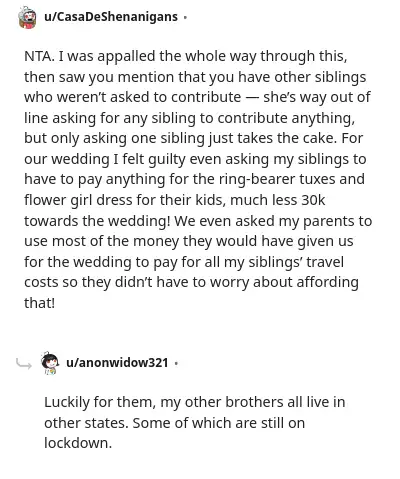The width and height of the screenshot is (400, 479).
Task: Click the "30k" amount in the comment
Action: (x=313, y=200)
